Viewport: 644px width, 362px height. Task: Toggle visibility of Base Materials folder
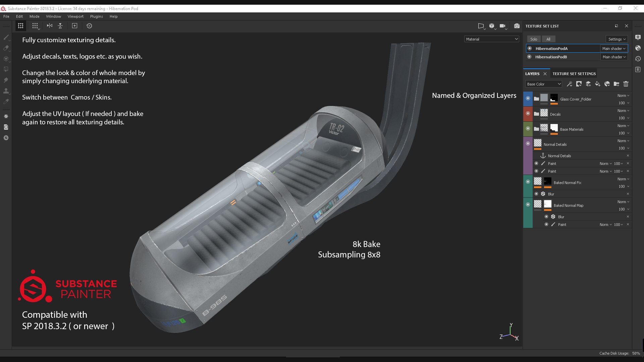528,128
